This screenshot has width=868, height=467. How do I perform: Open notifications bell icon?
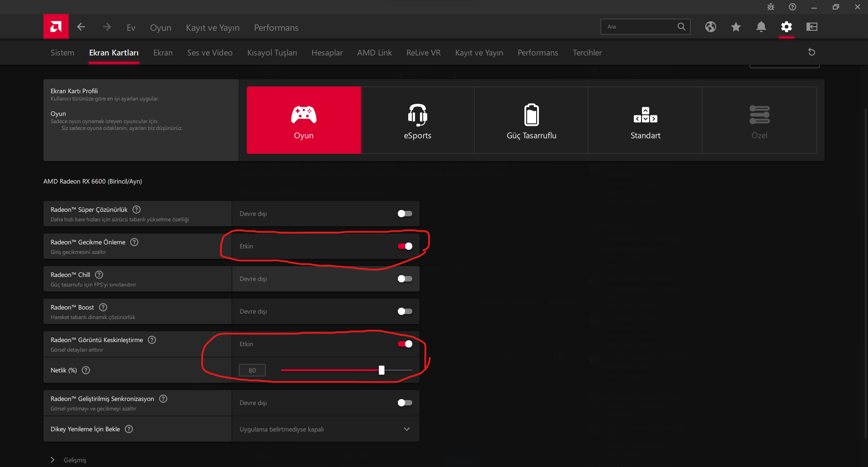(761, 27)
